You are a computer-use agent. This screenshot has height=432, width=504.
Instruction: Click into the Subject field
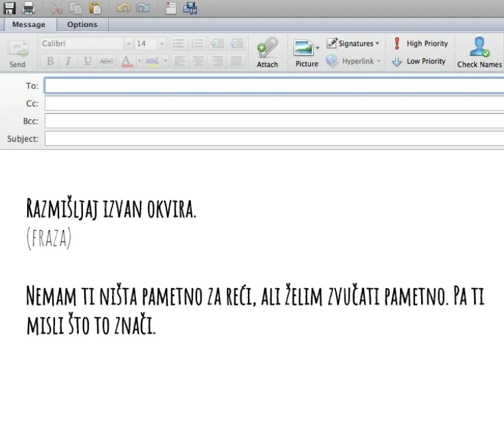[273, 139]
